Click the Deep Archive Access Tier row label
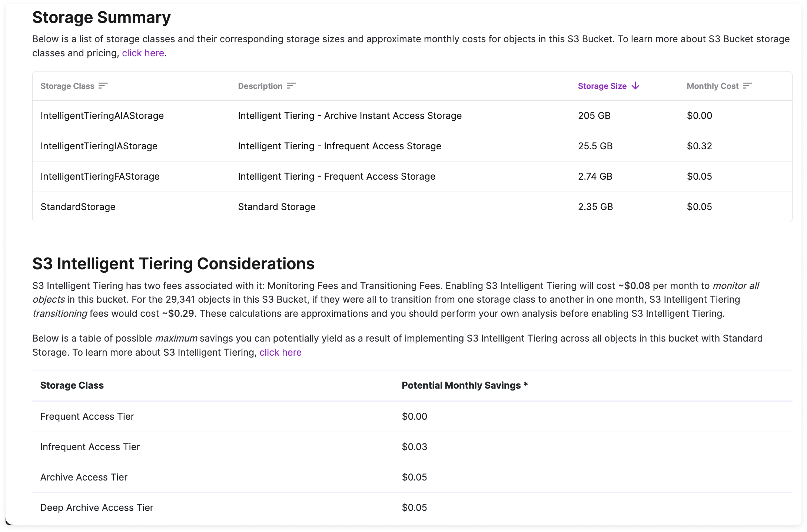The width and height of the screenshot is (807, 532). (x=97, y=508)
